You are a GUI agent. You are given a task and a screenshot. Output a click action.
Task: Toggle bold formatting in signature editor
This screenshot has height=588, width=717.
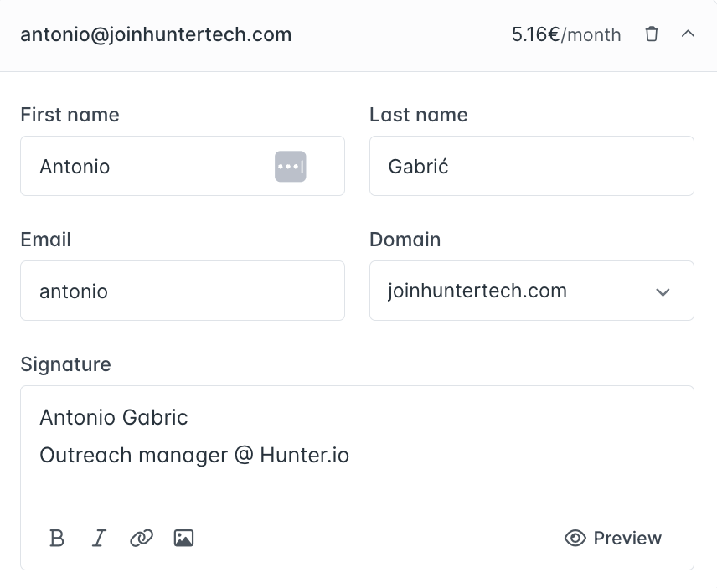coord(57,538)
